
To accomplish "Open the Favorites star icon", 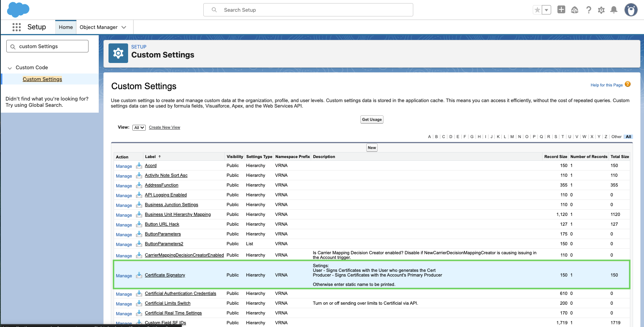I will point(537,10).
